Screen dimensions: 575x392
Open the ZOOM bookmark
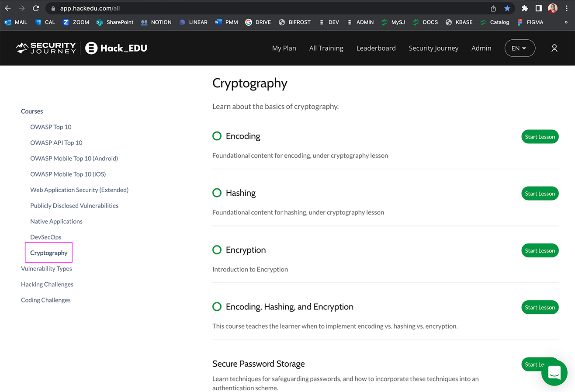pyautogui.click(x=76, y=22)
